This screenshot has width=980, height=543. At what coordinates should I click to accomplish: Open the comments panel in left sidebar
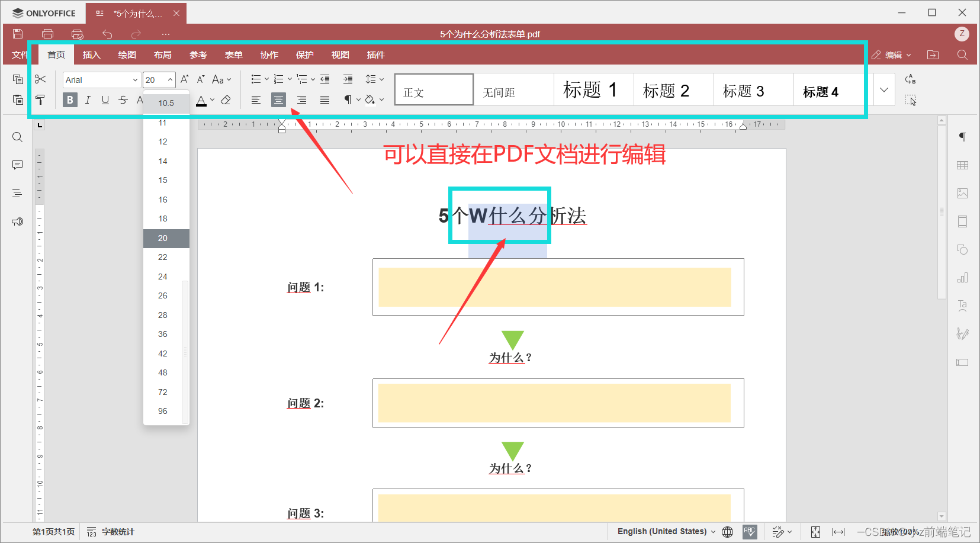tap(18, 165)
